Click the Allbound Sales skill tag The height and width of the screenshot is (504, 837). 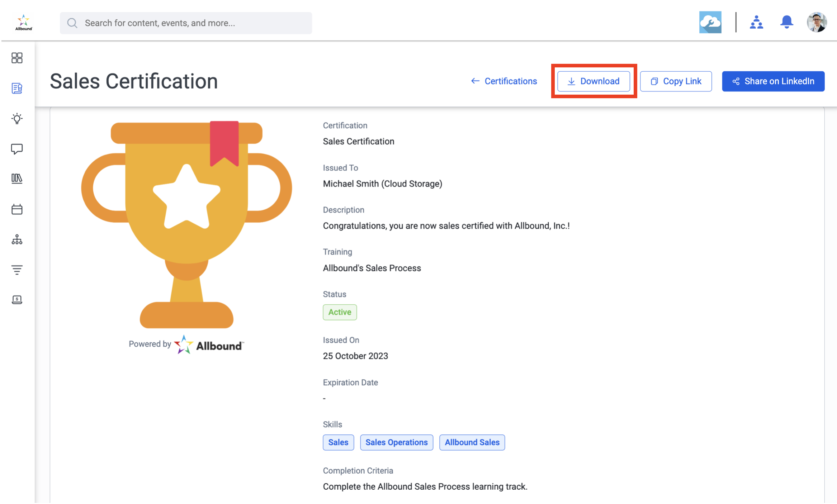click(x=472, y=442)
